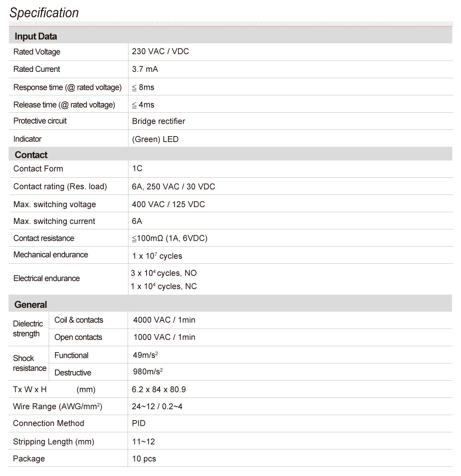Click the 3.7 mA rated current value
Viewport: 461px width, 476px height.
(145, 69)
